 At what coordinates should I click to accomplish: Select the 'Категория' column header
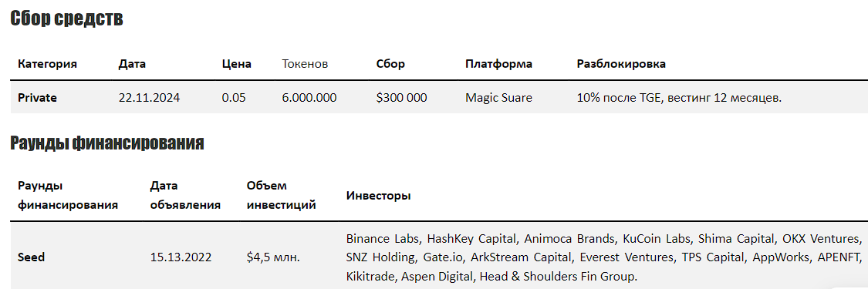(x=47, y=64)
